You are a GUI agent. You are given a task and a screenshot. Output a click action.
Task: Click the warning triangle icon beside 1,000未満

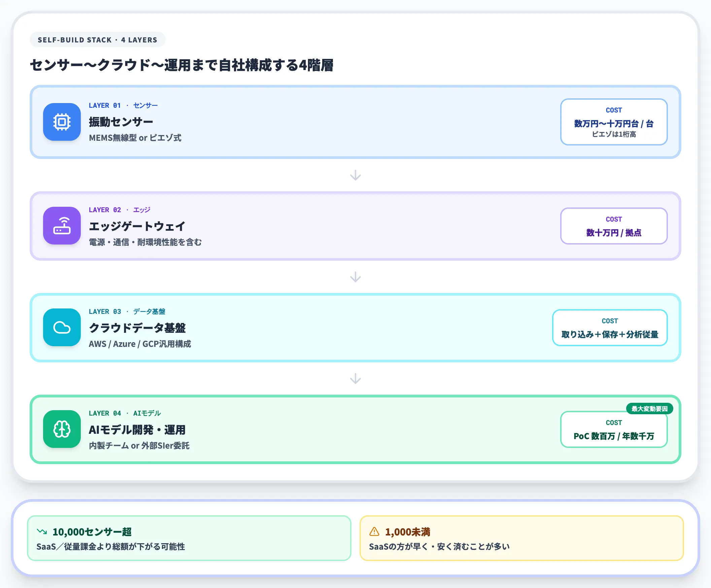coord(374,531)
